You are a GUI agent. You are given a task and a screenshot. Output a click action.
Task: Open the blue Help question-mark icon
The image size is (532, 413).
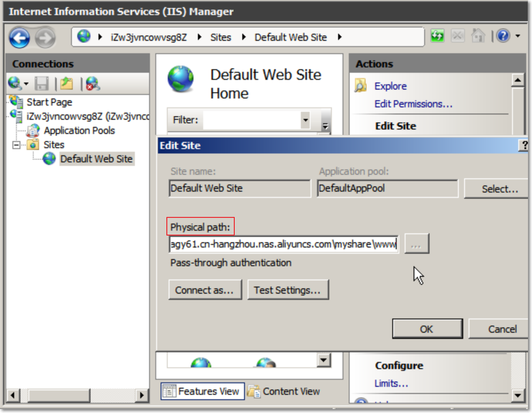tap(503, 36)
